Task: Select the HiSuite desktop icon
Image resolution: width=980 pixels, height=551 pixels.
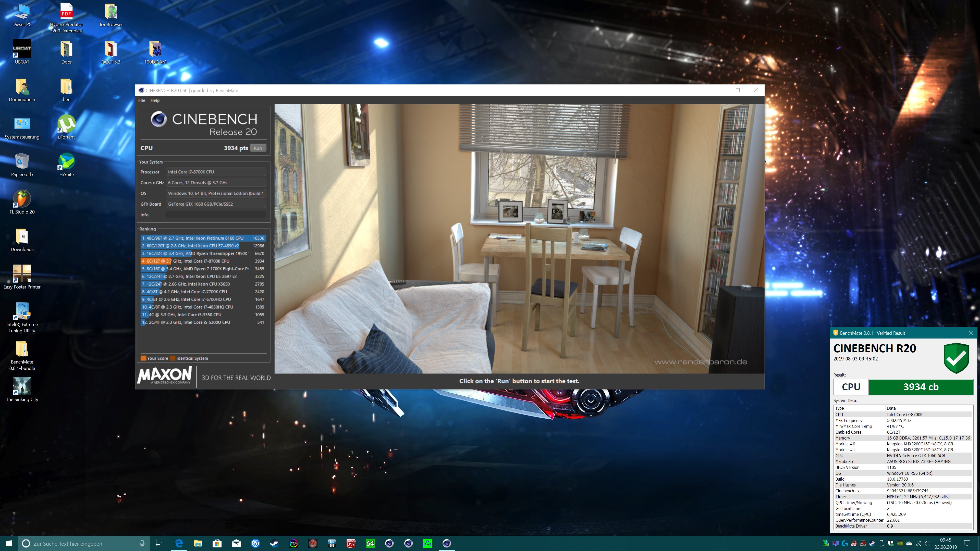Action: coord(66,165)
